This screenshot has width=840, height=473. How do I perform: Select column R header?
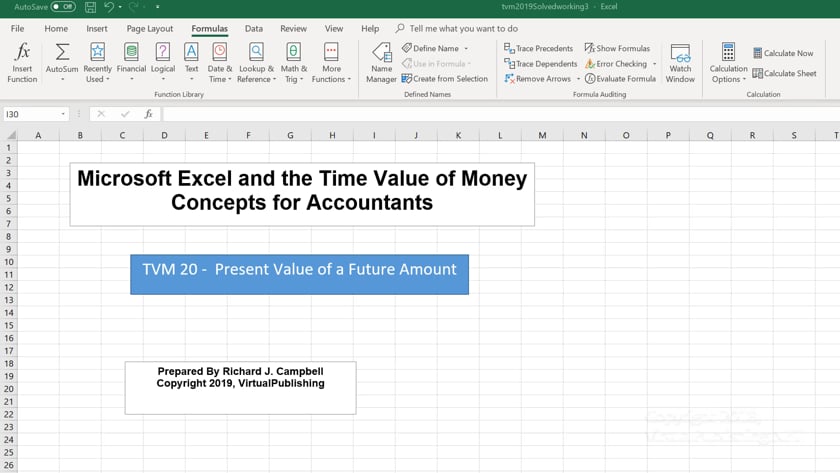[x=752, y=136]
